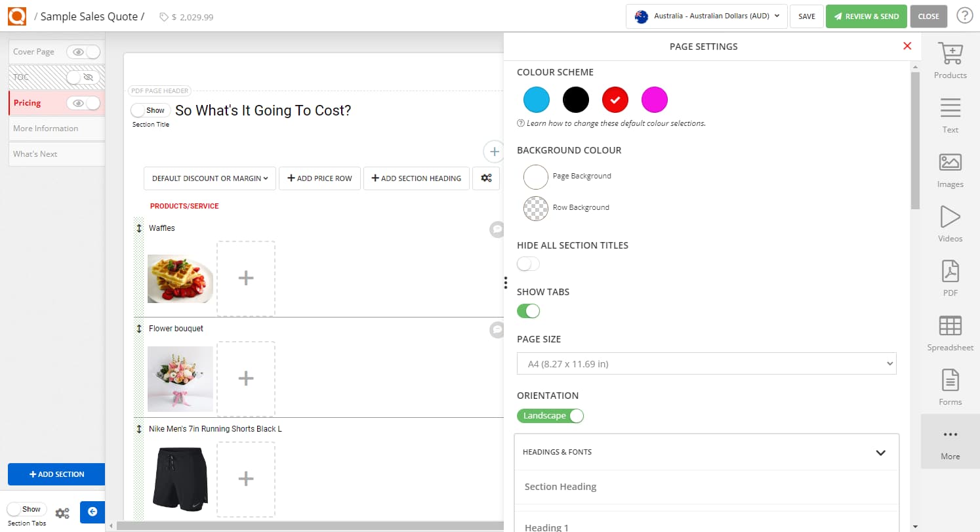Image resolution: width=980 pixels, height=532 pixels.
Task: Open the Videos panel icon
Action: point(950,223)
